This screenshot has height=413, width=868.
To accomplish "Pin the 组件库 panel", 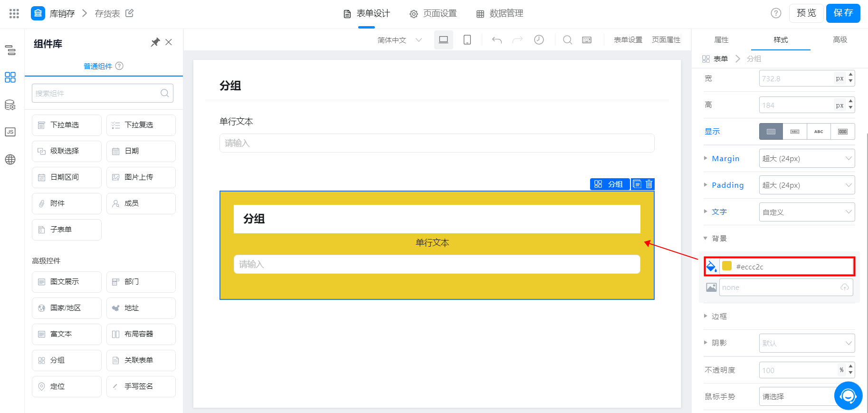I will point(155,42).
